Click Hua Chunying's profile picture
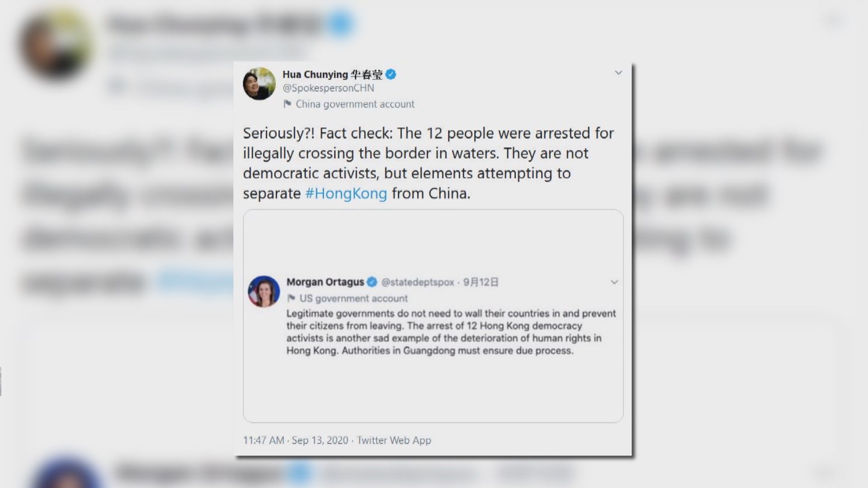 click(x=259, y=84)
